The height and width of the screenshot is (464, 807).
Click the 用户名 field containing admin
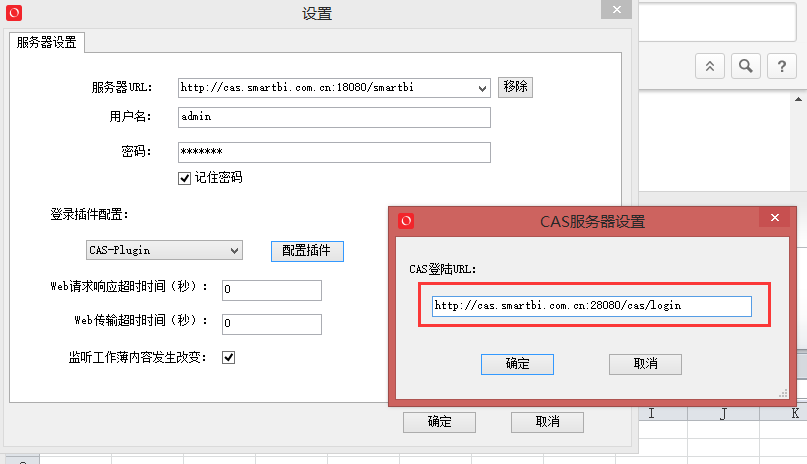334,117
